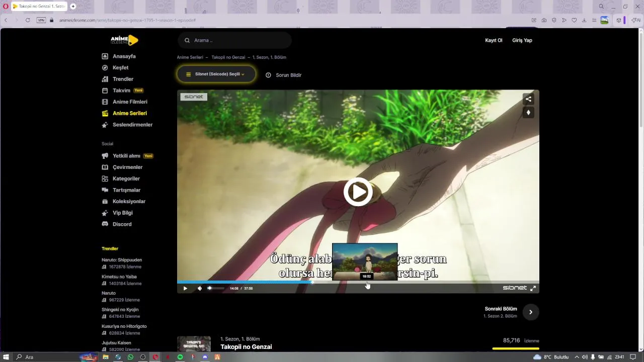Click the Arama search field

coord(234,40)
